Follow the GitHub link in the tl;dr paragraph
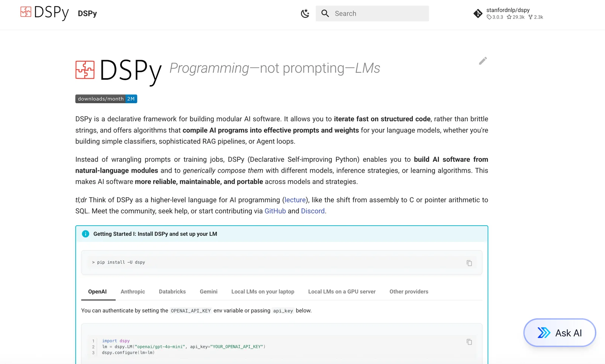 (x=275, y=211)
